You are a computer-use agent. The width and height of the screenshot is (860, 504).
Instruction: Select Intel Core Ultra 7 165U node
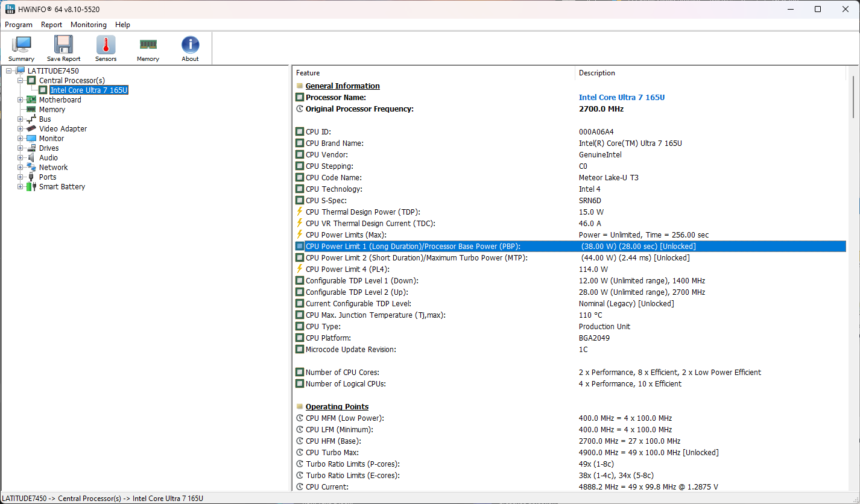[89, 90]
